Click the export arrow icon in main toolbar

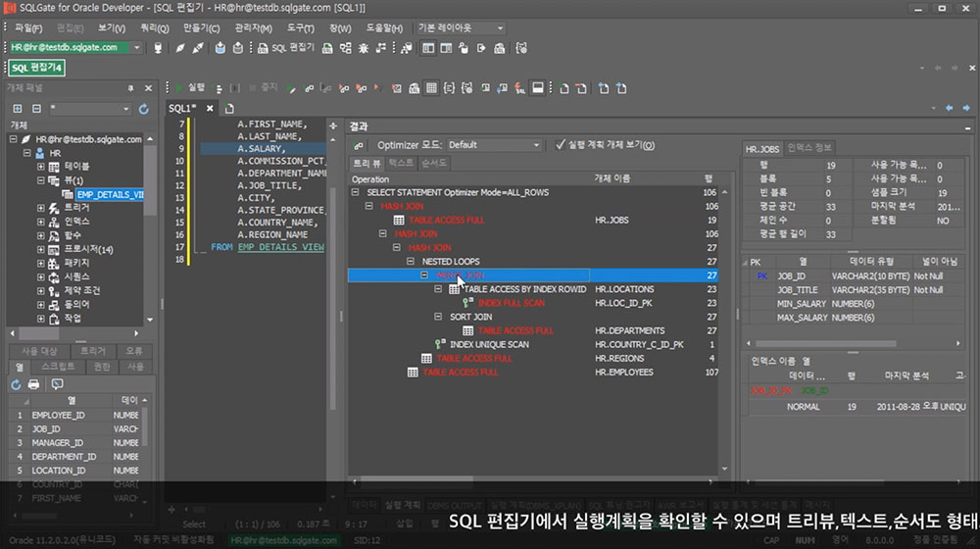(x=481, y=47)
